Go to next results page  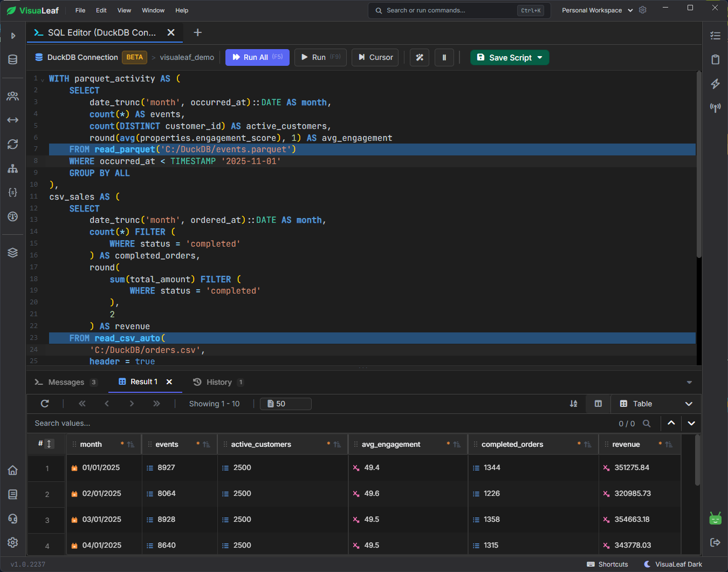coord(132,404)
